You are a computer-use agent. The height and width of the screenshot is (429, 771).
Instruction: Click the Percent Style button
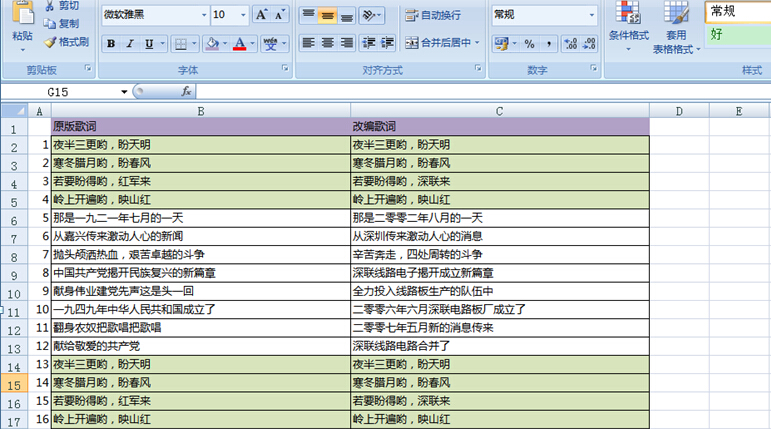tap(529, 44)
